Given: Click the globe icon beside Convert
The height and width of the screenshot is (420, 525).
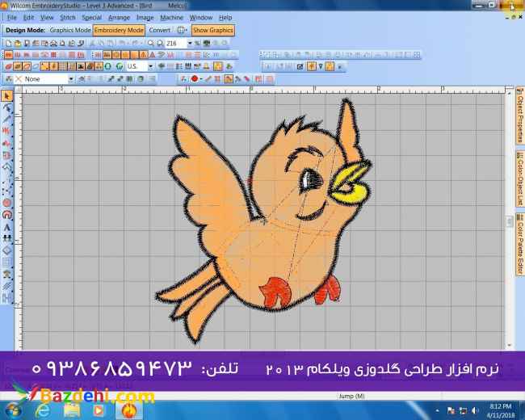Looking at the screenshot, I should pyautogui.click(x=182, y=31).
